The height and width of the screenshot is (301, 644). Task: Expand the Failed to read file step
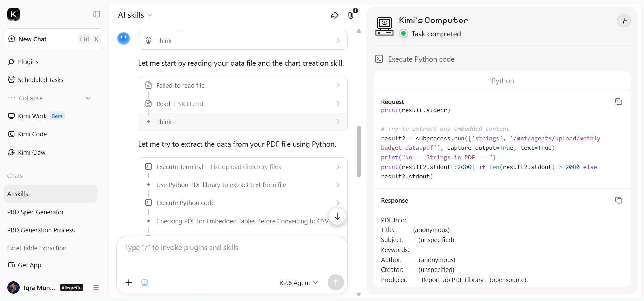(x=243, y=85)
